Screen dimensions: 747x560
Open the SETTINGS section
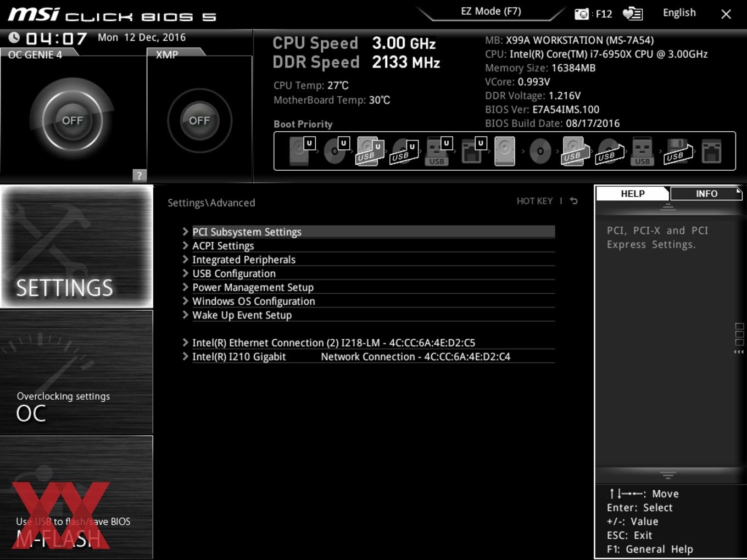point(76,247)
